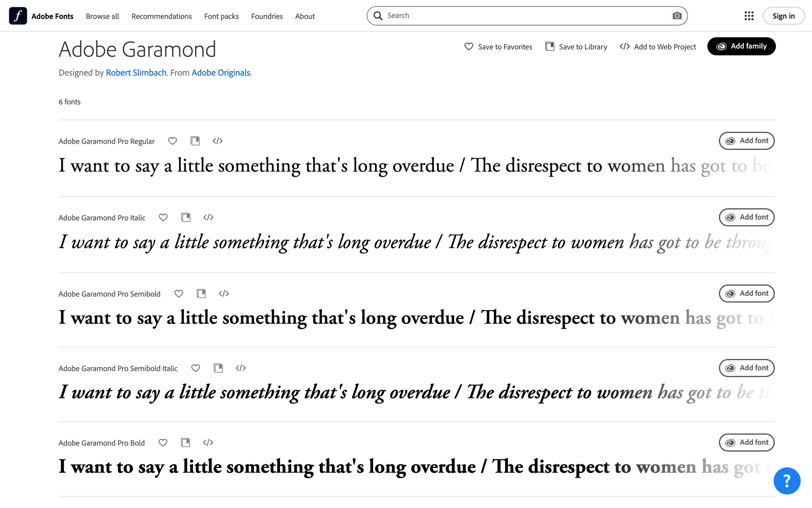Save Adobe Garamond Pro Italic to library
This screenshot has height=508, width=812.
pyautogui.click(x=186, y=217)
